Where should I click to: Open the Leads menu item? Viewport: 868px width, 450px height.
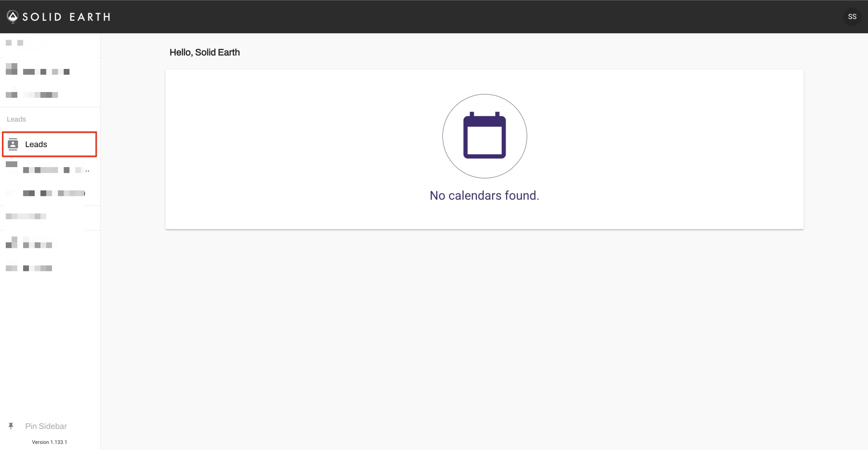coord(36,144)
